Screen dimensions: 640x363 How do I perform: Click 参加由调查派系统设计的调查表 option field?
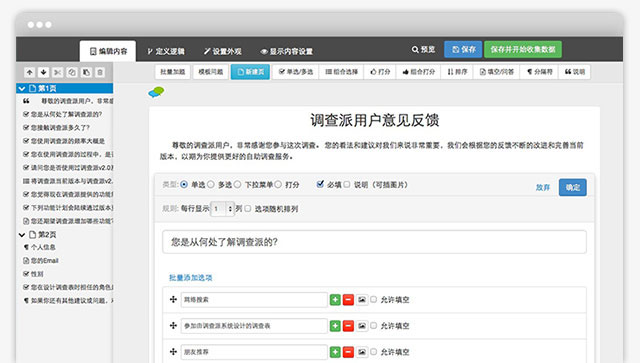tap(254, 326)
